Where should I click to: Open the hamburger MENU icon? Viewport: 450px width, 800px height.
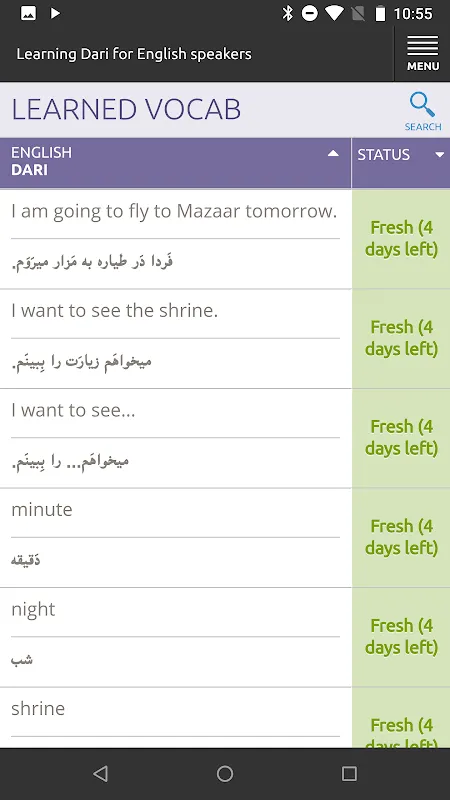point(422,53)
